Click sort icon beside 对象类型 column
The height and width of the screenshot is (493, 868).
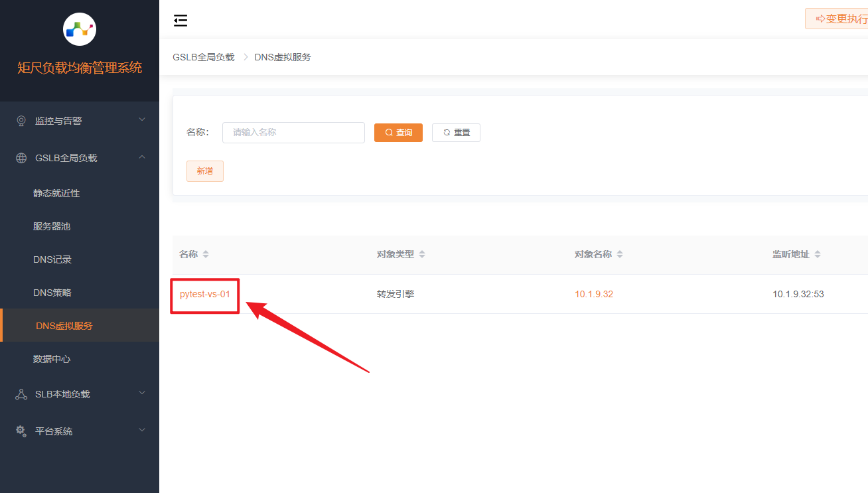[x=422, y=255]
